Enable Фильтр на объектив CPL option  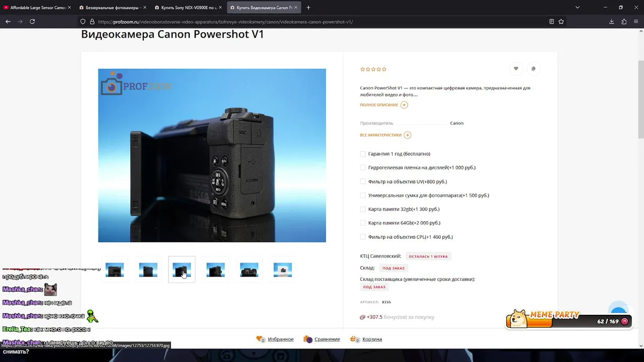[x=363, y=237]
